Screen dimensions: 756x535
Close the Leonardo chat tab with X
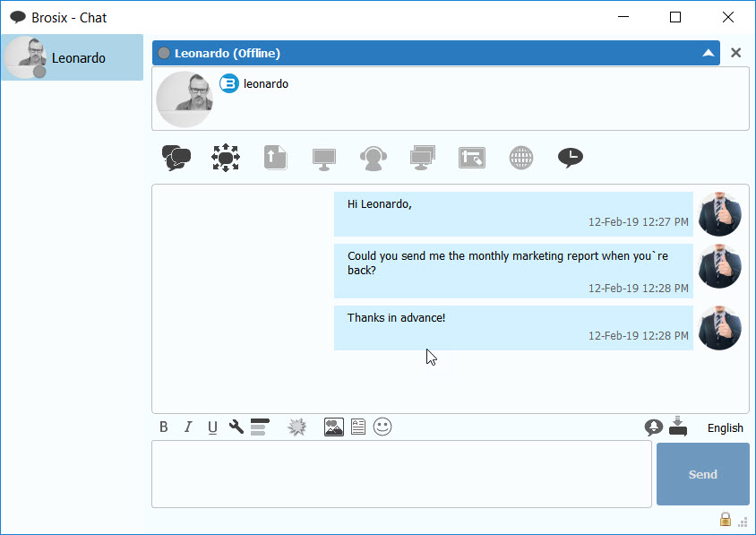pos(735,53)
